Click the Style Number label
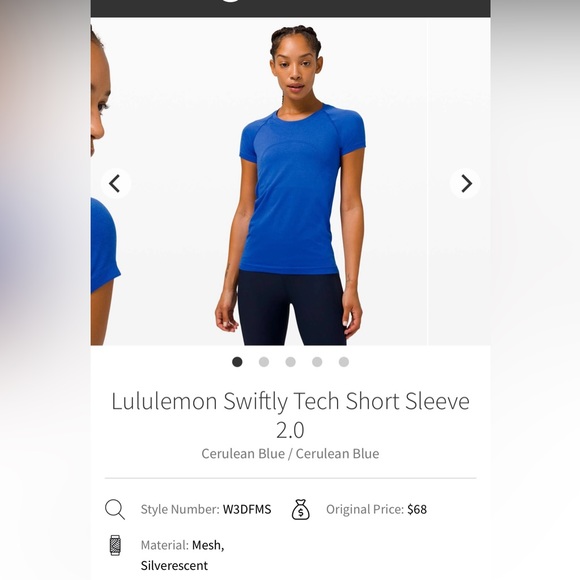Screen dimensions: 580x580 180,509
